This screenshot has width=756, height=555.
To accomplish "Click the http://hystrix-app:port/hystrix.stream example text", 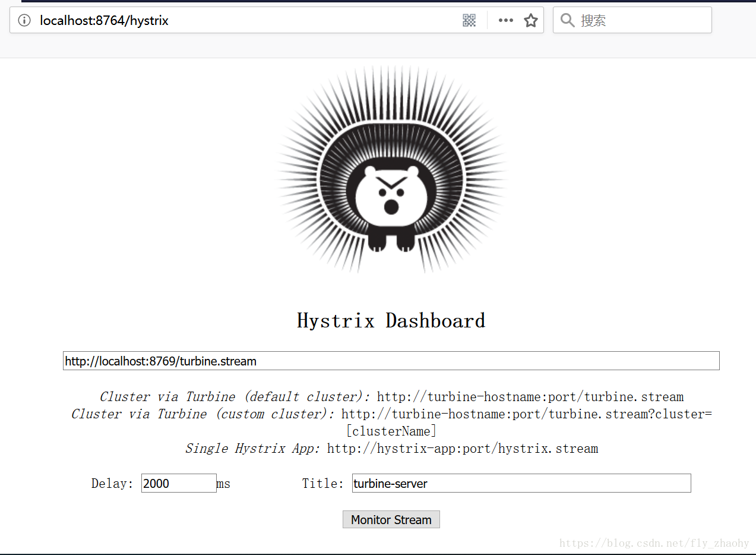I will (463, 448).
